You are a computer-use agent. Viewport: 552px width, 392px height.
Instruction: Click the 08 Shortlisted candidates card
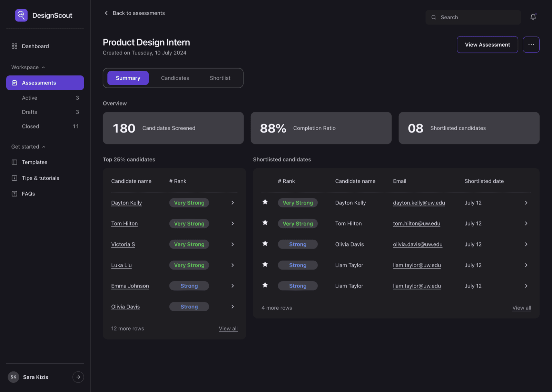pos(469,128)
